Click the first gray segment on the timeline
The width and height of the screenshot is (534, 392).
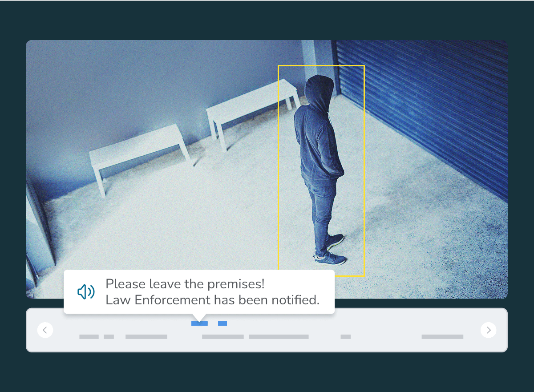tap(89, 337)
